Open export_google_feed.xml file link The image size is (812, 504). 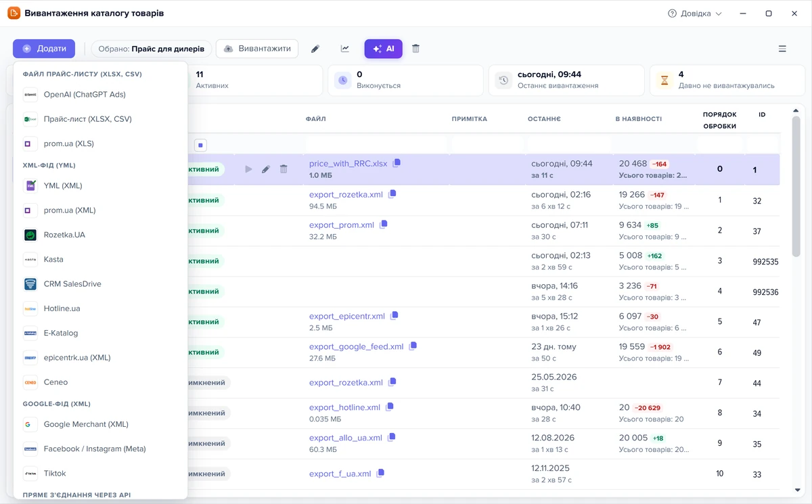[357, 347]
